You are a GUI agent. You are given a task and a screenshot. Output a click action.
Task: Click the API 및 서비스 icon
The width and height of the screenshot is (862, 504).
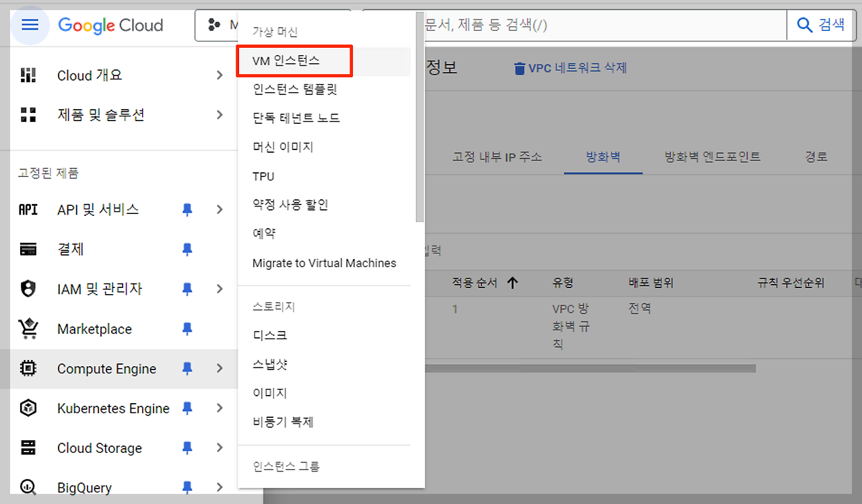[x=28, y=210]
